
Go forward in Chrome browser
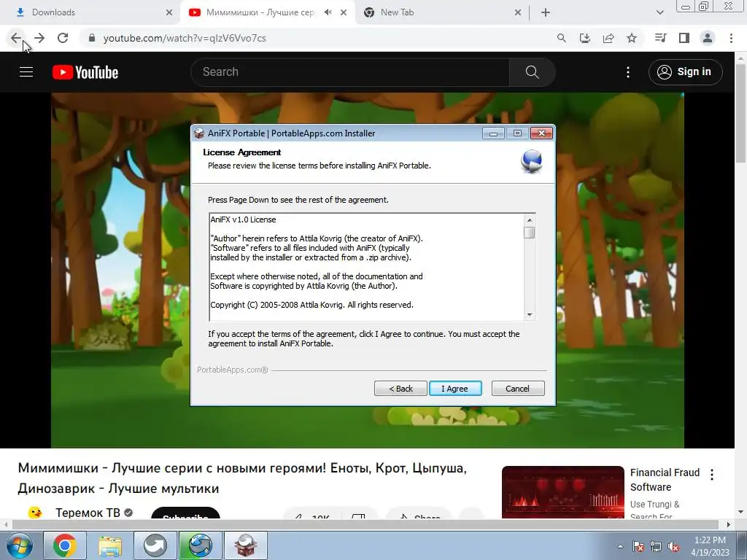[39, 38]
